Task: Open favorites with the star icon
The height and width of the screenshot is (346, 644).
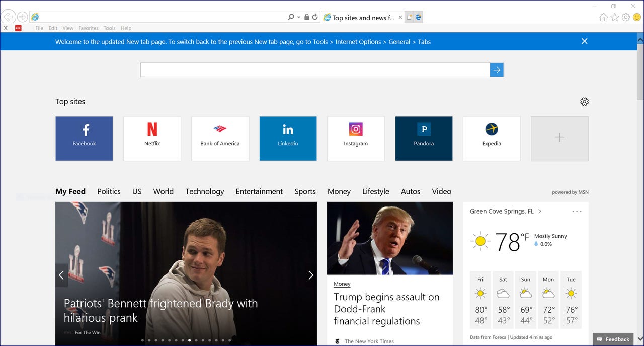Action: (615, 17)
